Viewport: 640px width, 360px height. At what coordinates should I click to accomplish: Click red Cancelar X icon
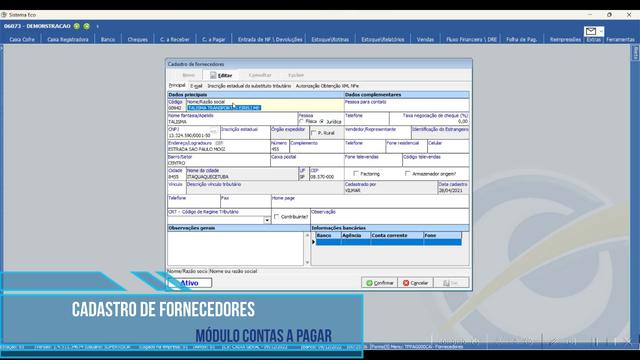click(x=406, y=283)
